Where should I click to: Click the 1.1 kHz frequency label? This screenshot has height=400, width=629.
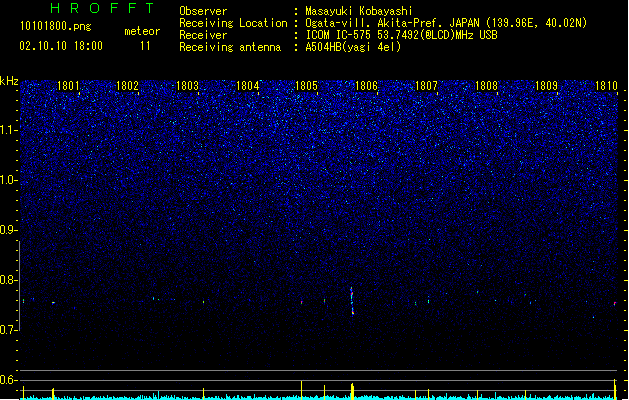point(8,130)
